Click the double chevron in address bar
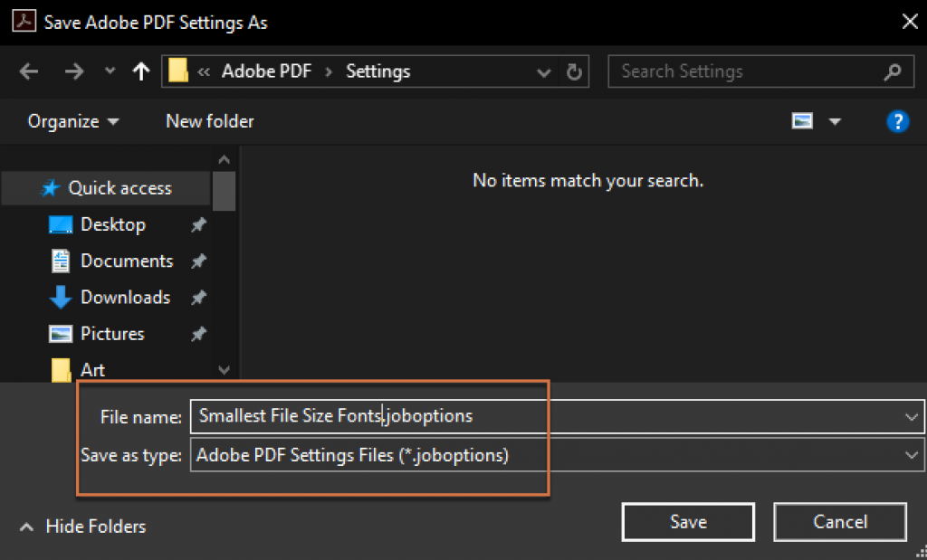The height and width of the screenshot is (560, 927). point(204,72)
